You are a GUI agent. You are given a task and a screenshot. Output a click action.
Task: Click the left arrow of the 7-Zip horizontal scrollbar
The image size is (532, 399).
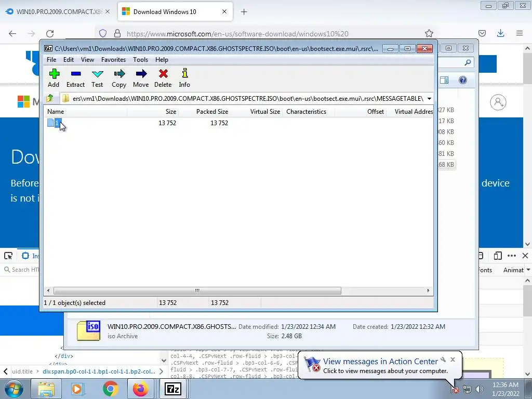pos(48,291)
